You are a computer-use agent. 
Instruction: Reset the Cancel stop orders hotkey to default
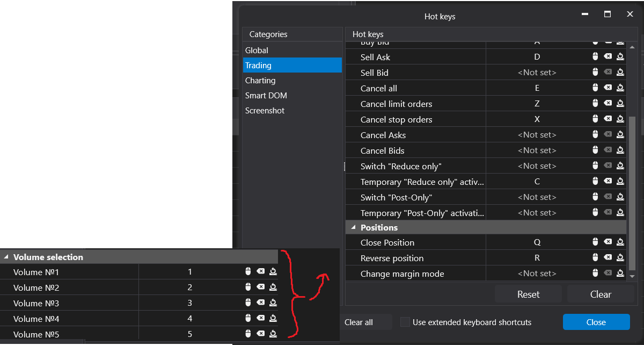pos(620,119)
